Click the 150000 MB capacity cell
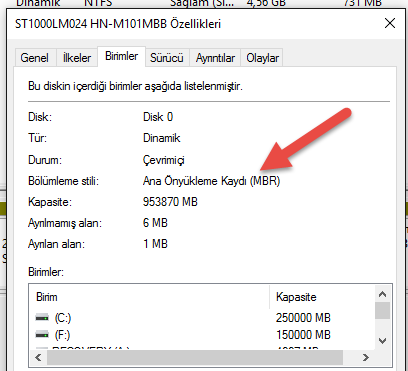This screenshot has height=371, width=408. tap(303, 334)
